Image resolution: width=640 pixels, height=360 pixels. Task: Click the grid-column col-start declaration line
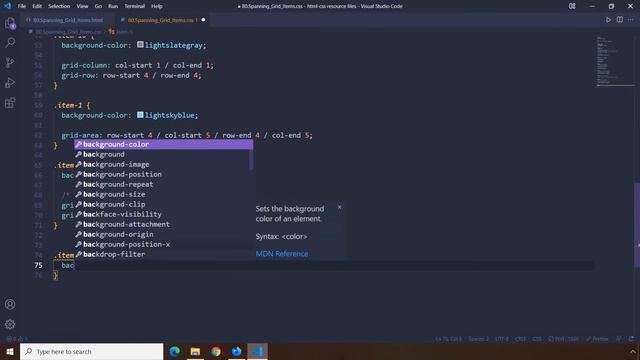pyautogui.click(x=138, y=65)
